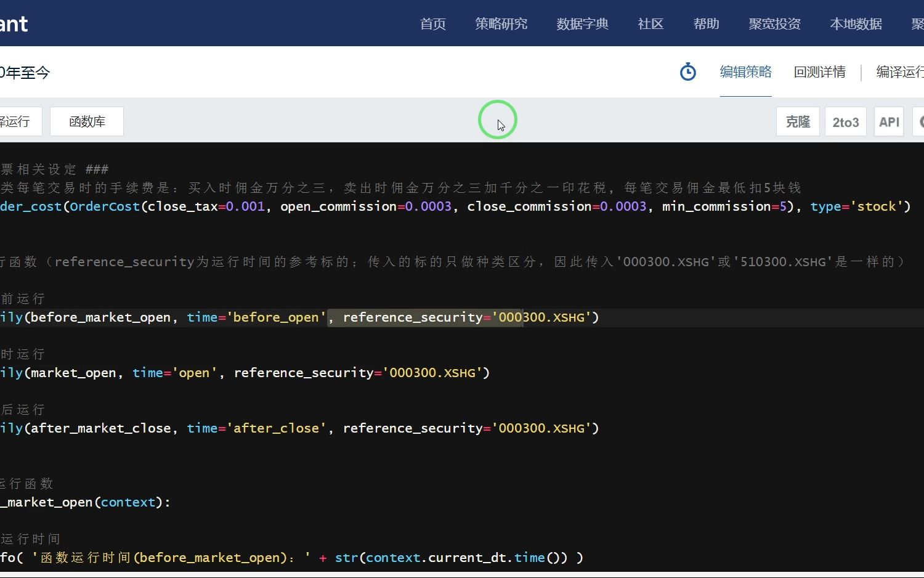This screenshot has width=924, height=578.
Task: Switch to the 回测详情 tab
Action: coord(819,72)
